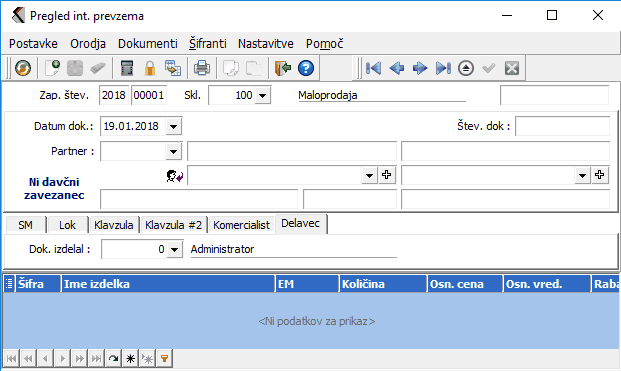Click the greyed confirm checkmark icon
Screen dimensions: 621x371
pyautogui.click(x=489, y=68)
